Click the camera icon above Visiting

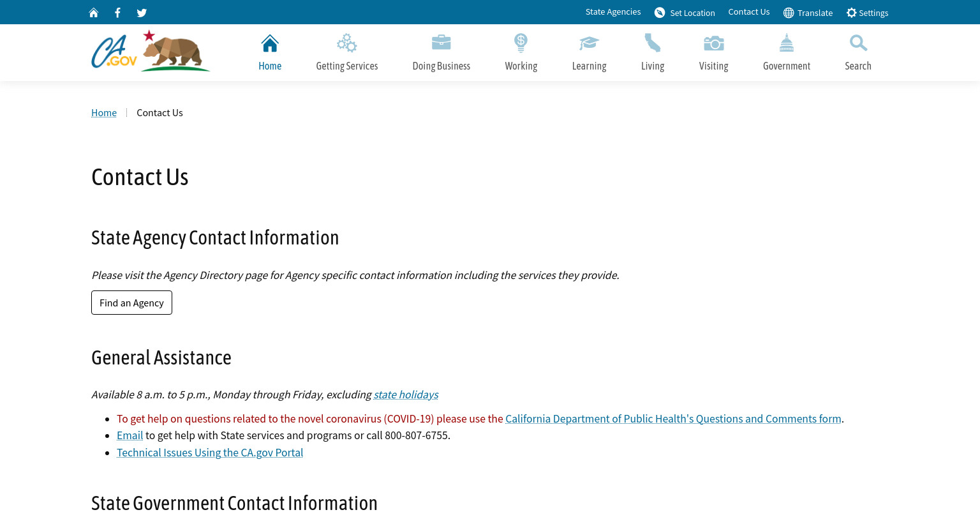pyautogui.click(x=713, y=43)
